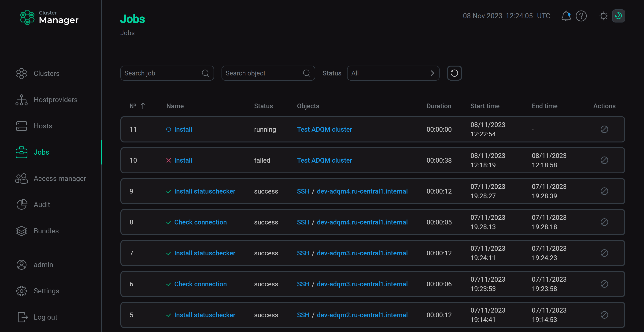Click success checkmark icon on job 9
The image size is (644, 332).
(169, 191)
